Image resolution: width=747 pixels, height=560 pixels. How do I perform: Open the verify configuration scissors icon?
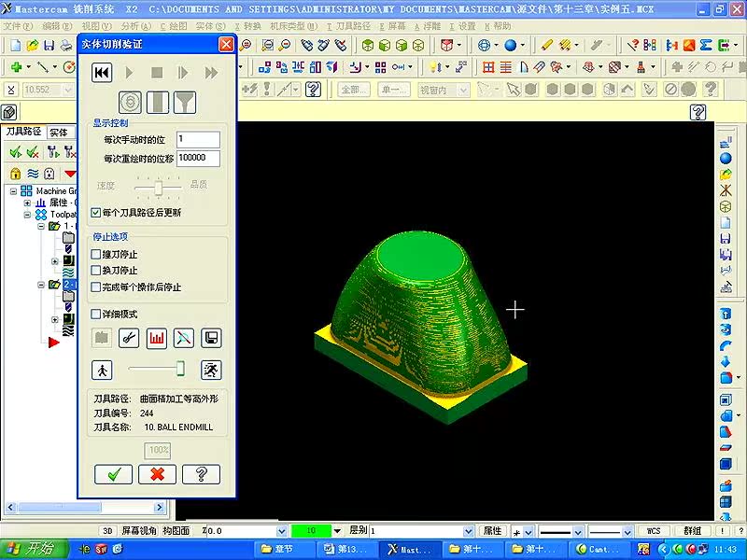(x=129, y=338)
